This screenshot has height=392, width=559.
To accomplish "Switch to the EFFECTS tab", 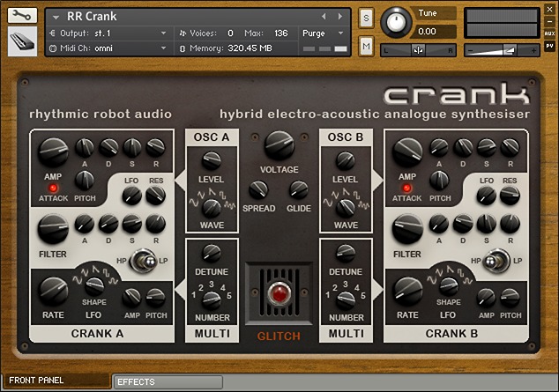I will click(x=168, y=382).
